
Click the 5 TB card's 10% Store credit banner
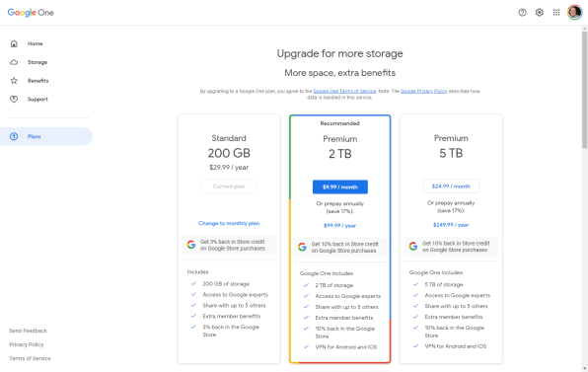coord(451,247)
